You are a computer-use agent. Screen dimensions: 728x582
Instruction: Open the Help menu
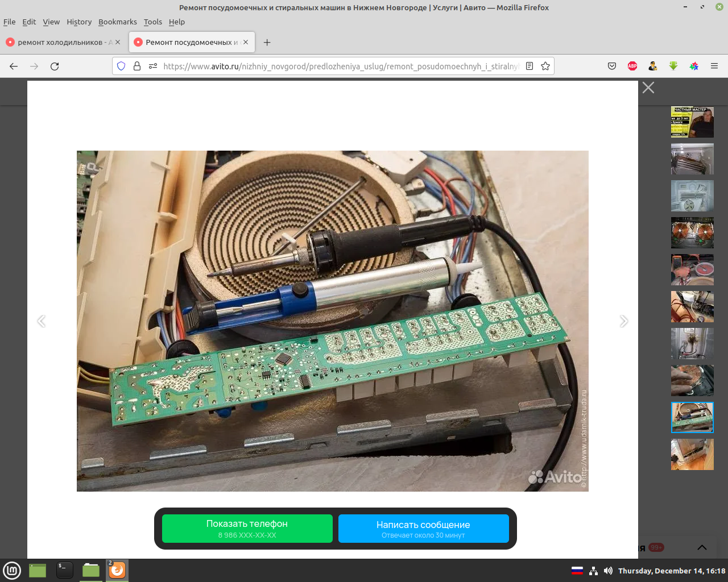pos(177,22)
